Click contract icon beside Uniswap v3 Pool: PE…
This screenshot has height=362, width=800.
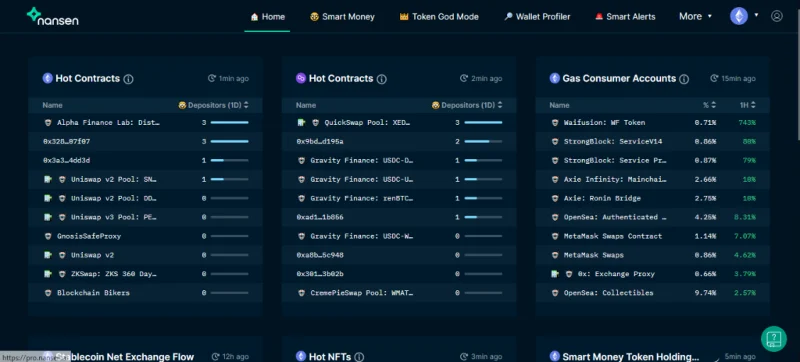[47, 217]
